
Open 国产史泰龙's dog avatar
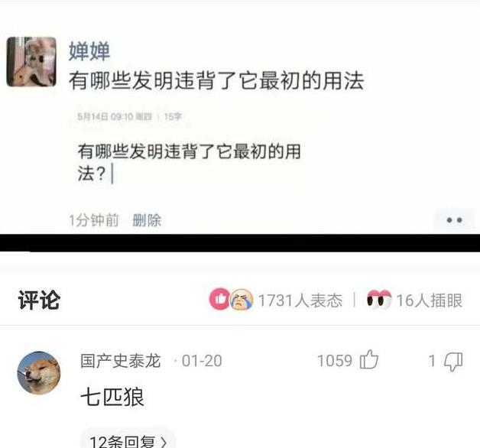(x=39, y=372)
